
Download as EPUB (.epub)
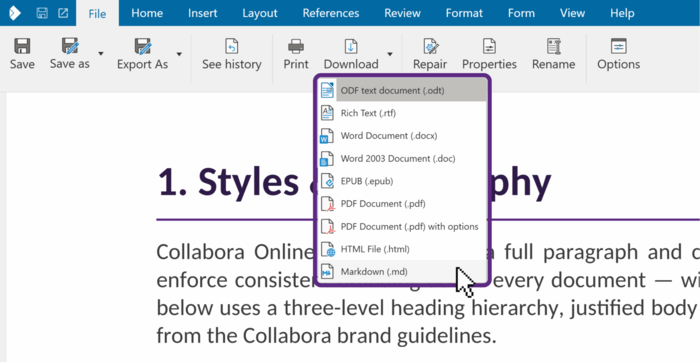(402, 181)
